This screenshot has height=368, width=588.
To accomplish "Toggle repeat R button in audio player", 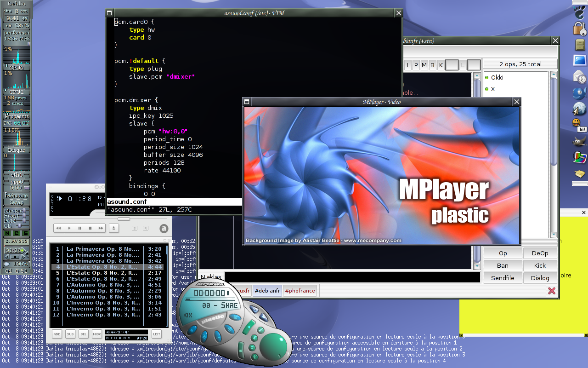I will point(146,228).
